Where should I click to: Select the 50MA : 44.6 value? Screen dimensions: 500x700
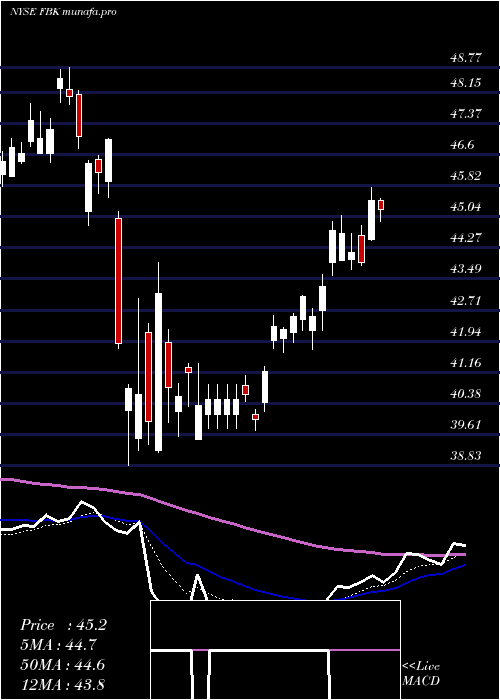(x=63, y=665)
